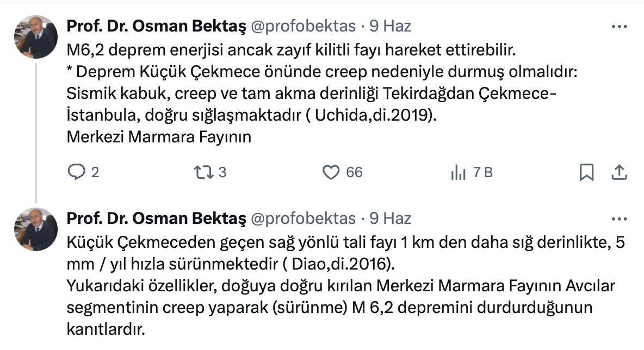Click the reply count 2
Screen dimensions: 644x350
click(95, 172)
